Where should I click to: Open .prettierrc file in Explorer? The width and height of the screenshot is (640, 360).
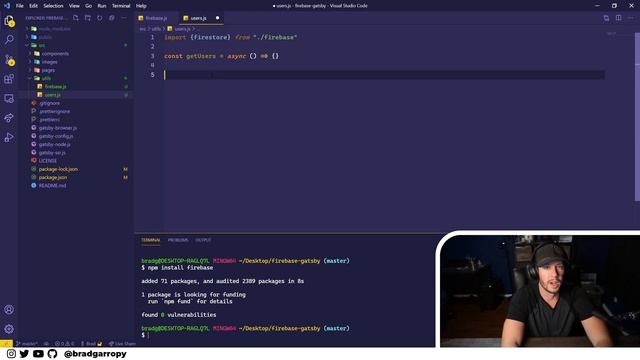(49, 120)
